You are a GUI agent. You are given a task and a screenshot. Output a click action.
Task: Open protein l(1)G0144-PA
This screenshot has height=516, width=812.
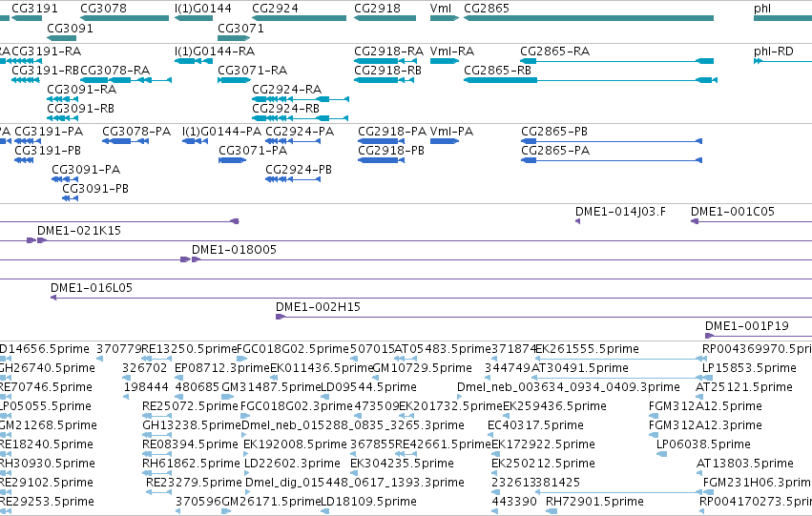click(x=196, y=141)
